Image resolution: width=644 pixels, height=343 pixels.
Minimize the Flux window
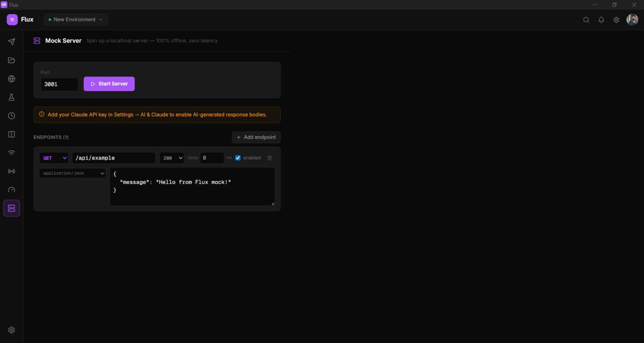[x=595, y=5]
